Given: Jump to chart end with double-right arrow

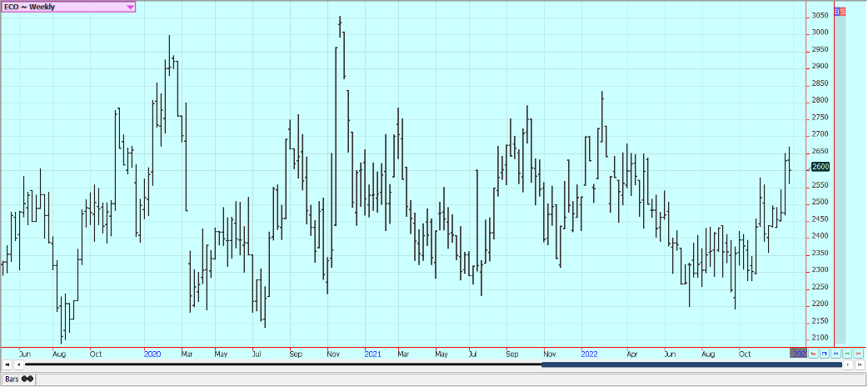Looking at the screenshot, I should pos(860,364).
